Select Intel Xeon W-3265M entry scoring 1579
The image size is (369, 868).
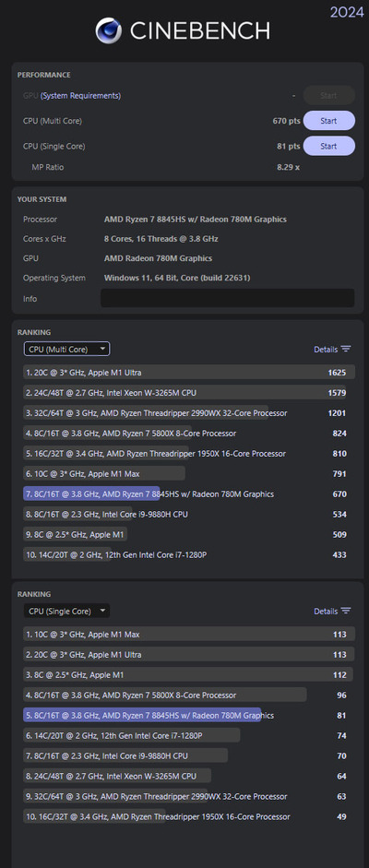188,392
